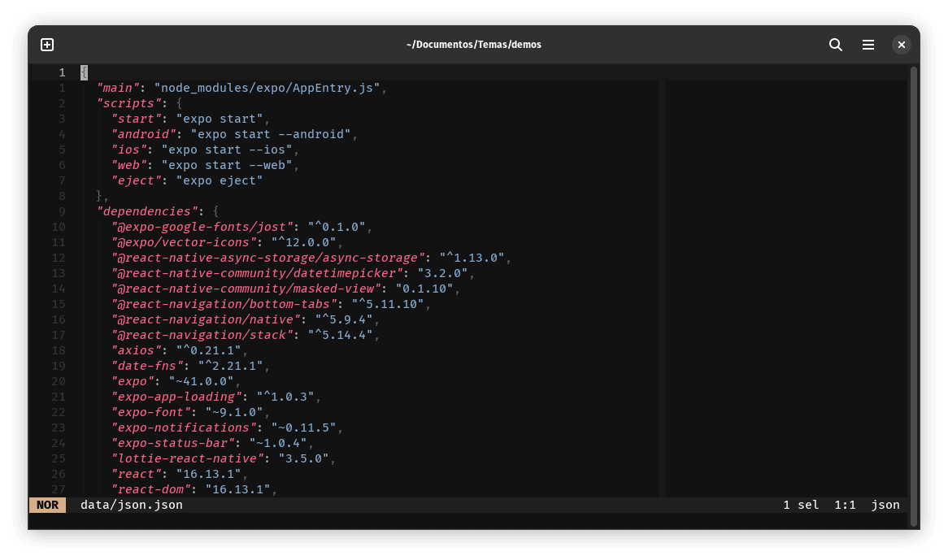
Task: Click the "1 sel" selection count
Action: 801,505
